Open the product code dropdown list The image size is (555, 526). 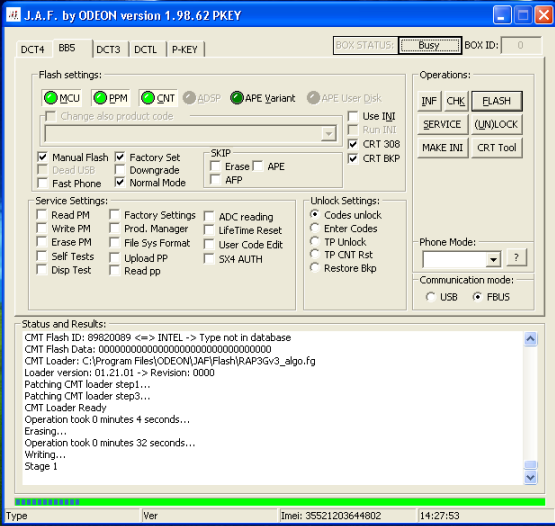pyautogui.click(x=328, y=134)
